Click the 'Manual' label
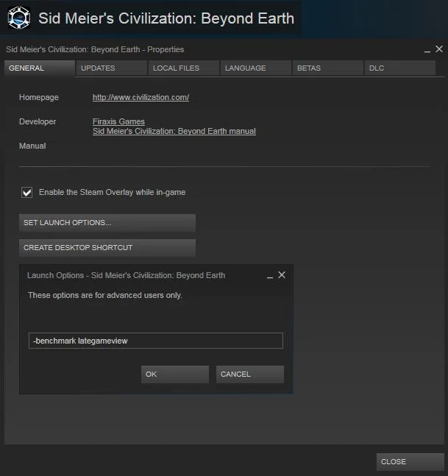 point(32,146)
